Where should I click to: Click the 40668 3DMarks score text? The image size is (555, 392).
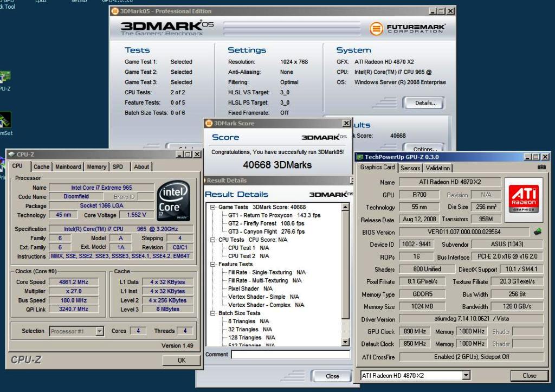coord(277,165)
